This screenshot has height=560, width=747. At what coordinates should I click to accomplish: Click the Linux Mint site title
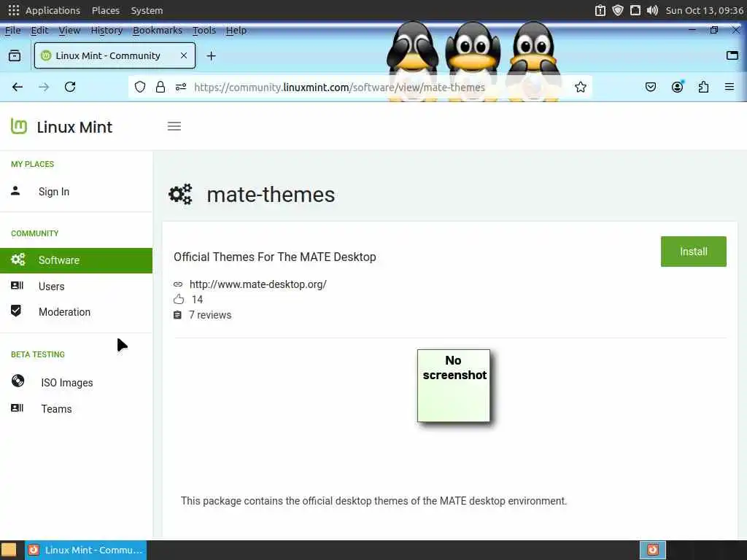point(74,127)
